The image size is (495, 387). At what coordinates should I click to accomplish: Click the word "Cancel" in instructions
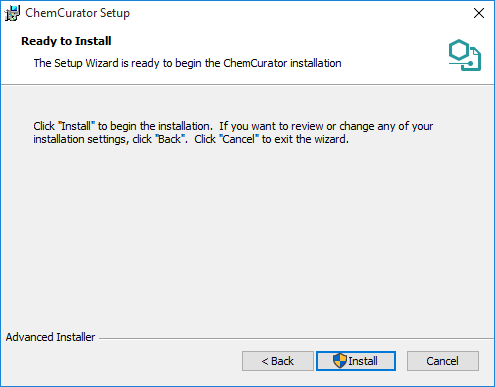(x=239, y=139)
